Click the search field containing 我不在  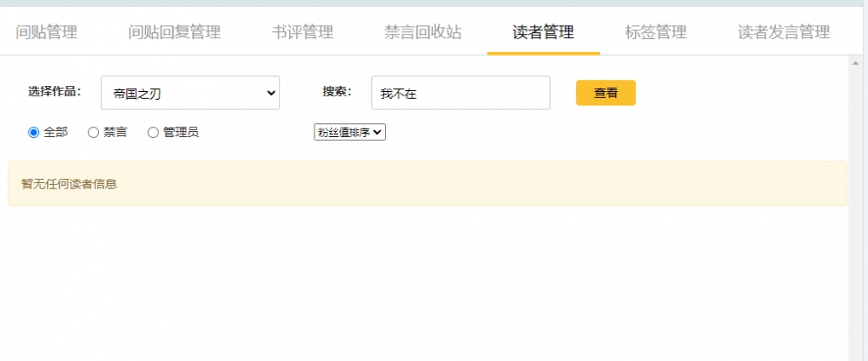[461, 93]
